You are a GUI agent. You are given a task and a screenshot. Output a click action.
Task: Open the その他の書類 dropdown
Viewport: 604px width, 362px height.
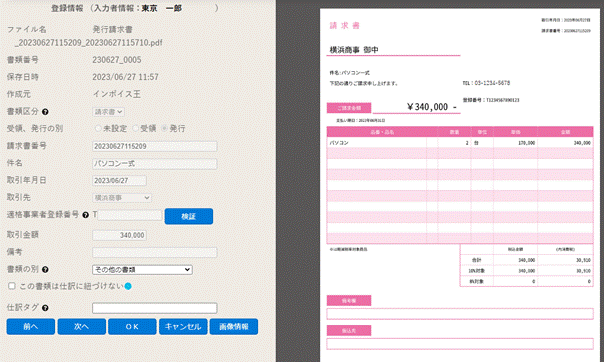pyautogui.click(x=142, y=270)
